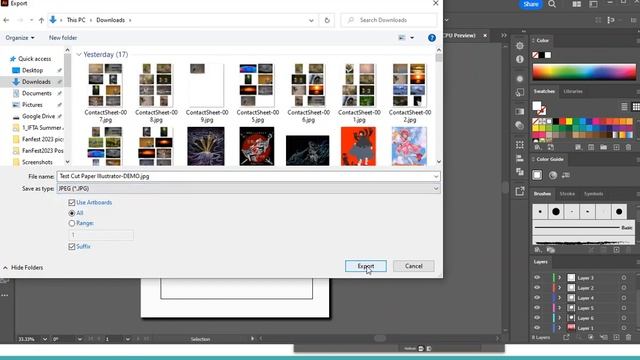The height and width of the screenshot is (360, 640).
Task: Open the Arrange Documents icon in the Illustrator top bar
Action: pyautogui.click(x=577, y=4)
